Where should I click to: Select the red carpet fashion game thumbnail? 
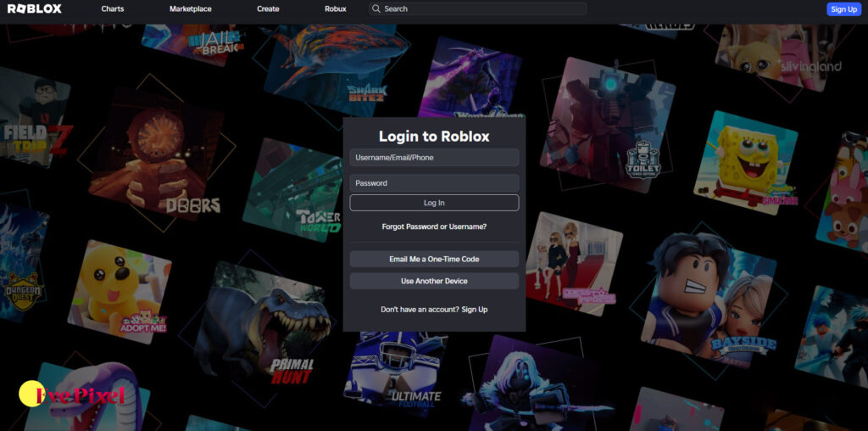(x=574, y=264)
